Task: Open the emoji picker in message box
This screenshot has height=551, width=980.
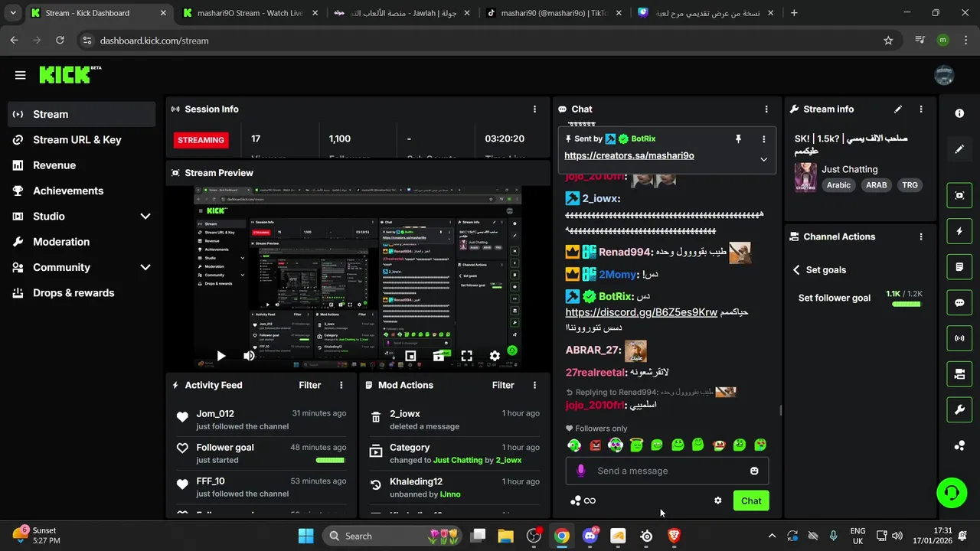Action: coord(754,471)
